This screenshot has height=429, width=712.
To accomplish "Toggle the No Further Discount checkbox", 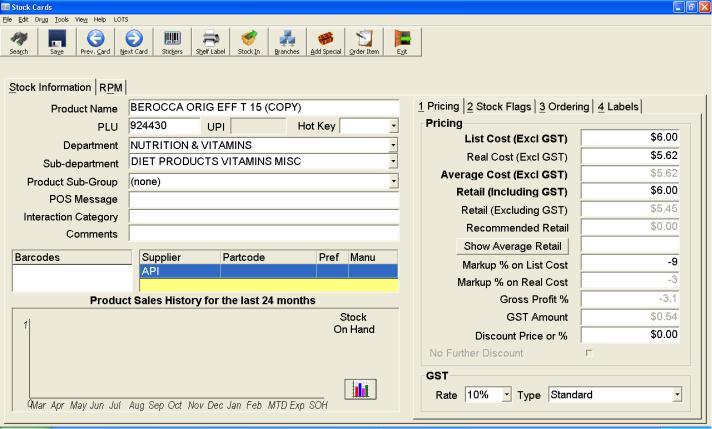I will point(588,353).
